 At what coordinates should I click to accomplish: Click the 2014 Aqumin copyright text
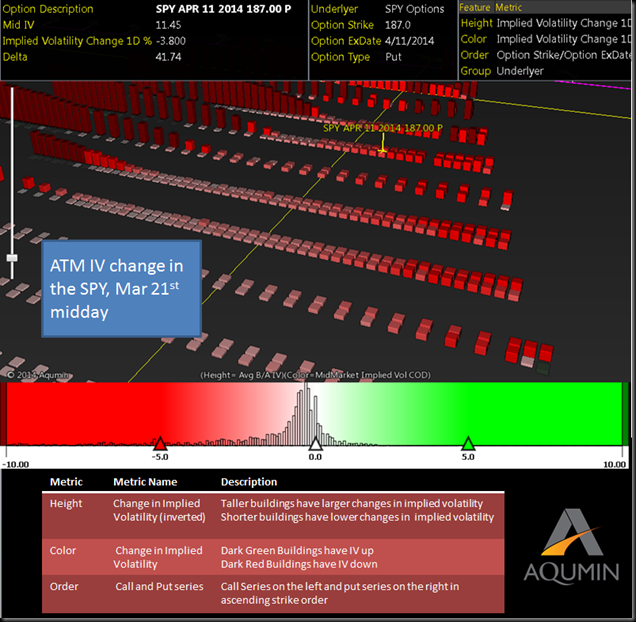(39, 375)
